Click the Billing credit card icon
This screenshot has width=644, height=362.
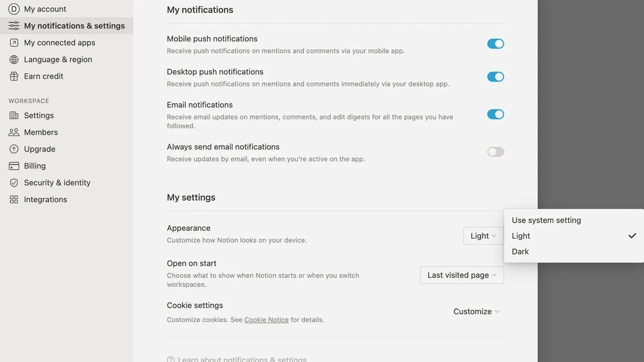tap(14, 166)
